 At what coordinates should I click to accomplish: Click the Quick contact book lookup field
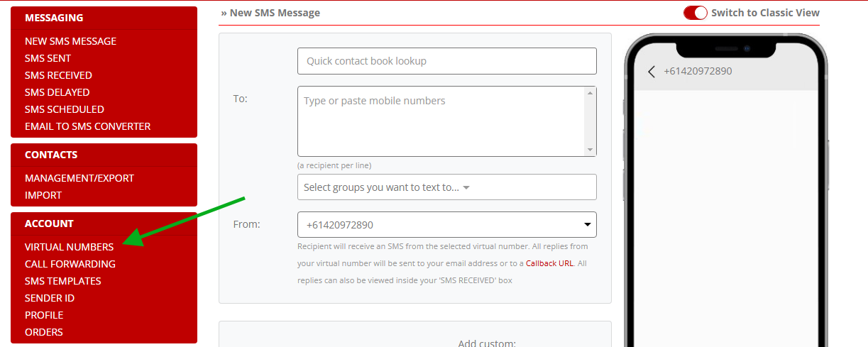pos(447,61)
